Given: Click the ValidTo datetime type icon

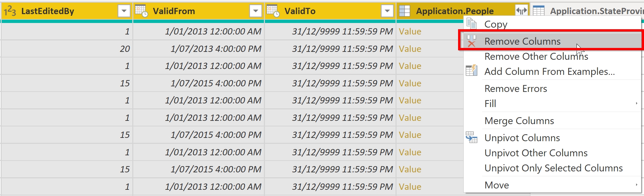Looking at the screenshot, I should 273,11.
